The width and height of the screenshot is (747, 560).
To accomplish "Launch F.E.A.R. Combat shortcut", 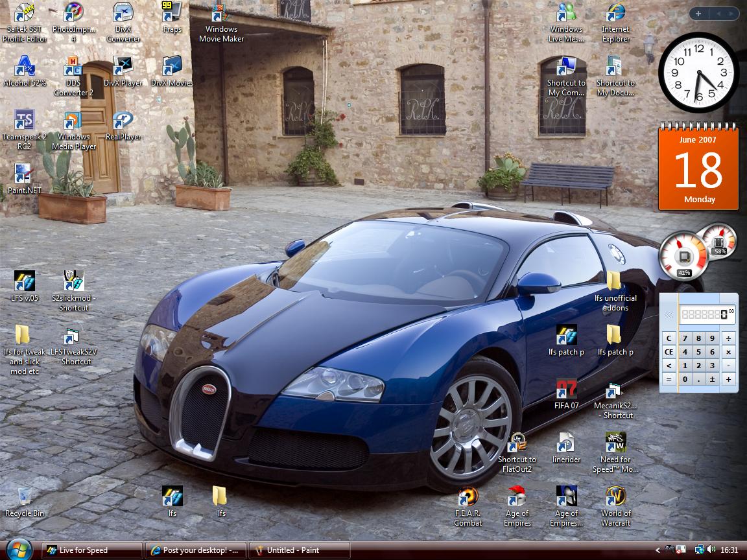I will pos(468,507).
